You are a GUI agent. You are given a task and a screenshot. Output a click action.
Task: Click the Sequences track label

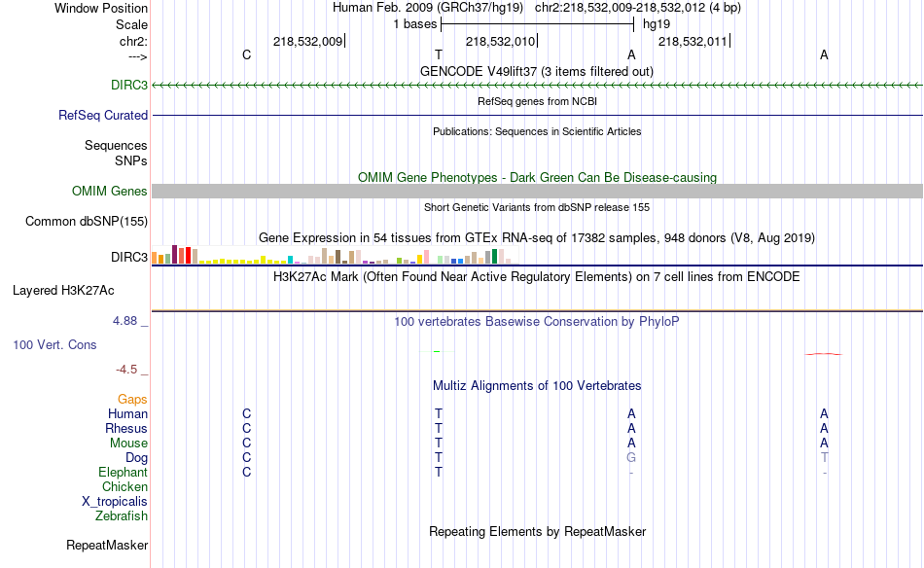[116, 146]
